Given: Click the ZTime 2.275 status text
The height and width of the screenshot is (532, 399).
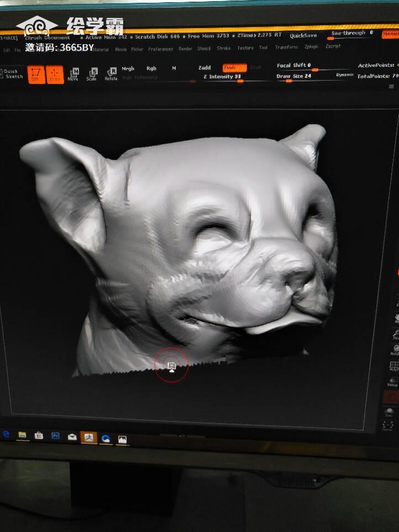Looking at the screenshot, I should (x=260, y=35).
